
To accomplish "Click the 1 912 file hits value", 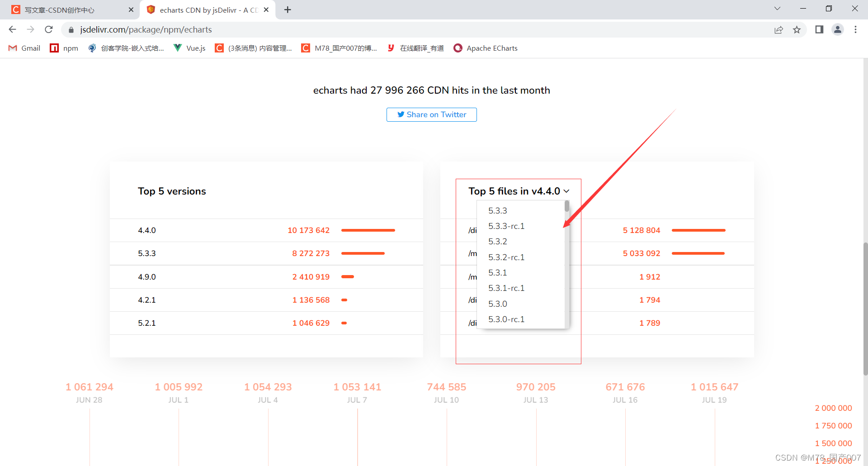I will click(x=650, y=277).
